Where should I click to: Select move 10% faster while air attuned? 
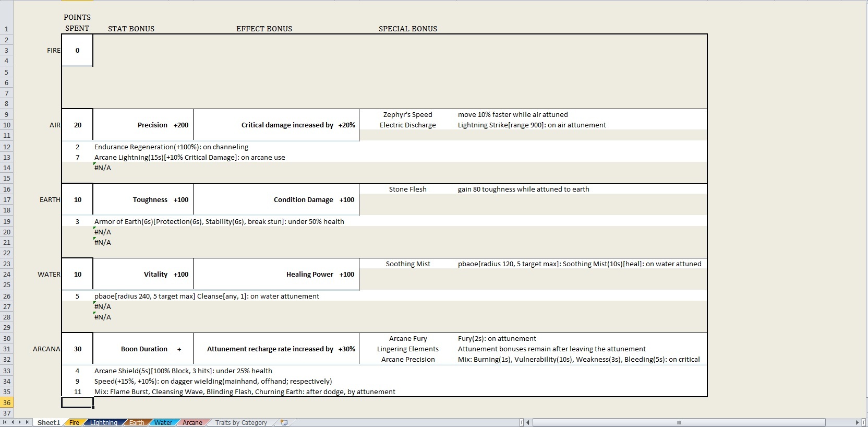point(513,114)
